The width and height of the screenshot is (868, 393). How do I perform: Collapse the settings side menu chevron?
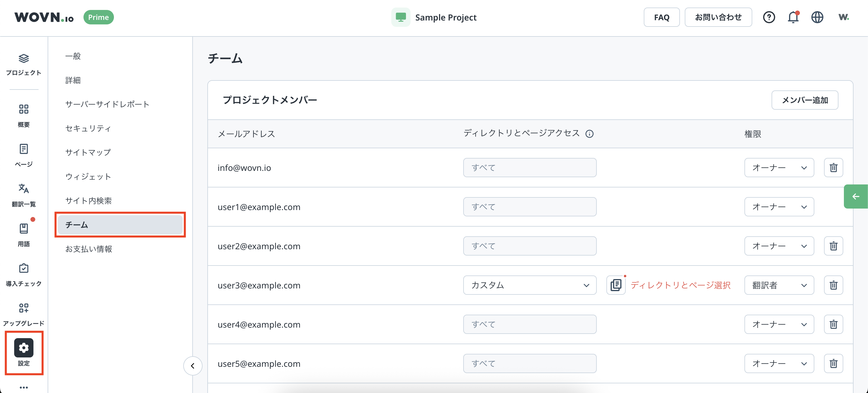point(193,366)
